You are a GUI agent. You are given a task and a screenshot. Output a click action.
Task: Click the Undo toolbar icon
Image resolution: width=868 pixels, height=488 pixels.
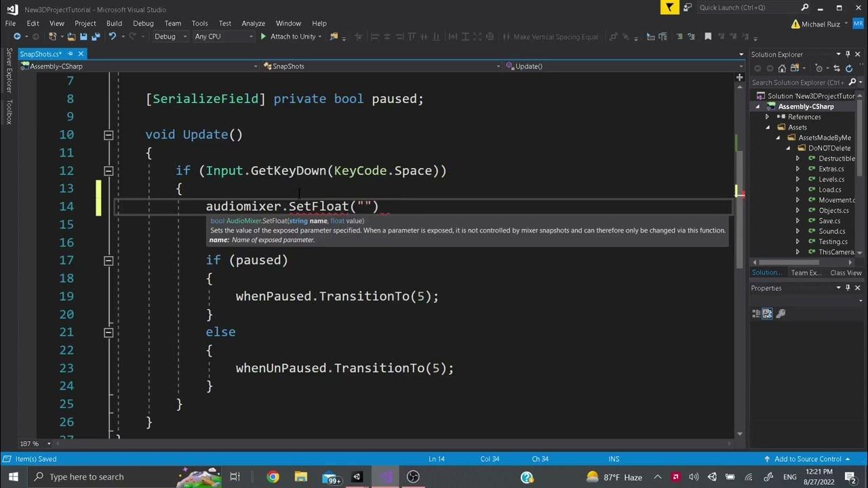pos(113,37)
